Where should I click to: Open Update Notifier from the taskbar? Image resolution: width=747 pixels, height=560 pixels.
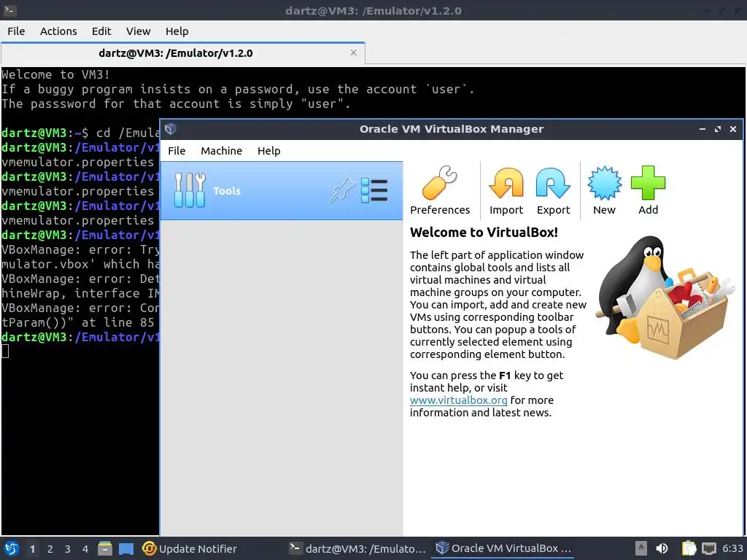pyautogui.click(x=190, y=548)
